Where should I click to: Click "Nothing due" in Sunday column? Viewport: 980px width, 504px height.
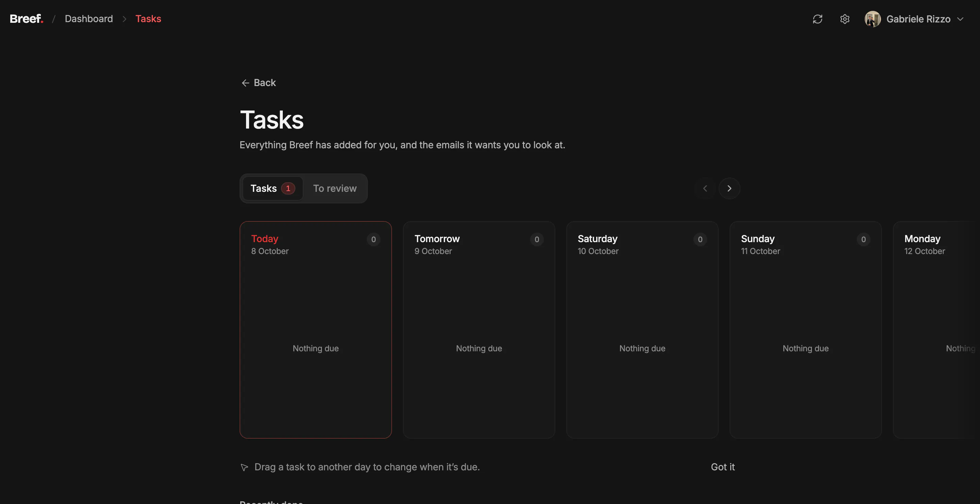(x=805, y=348)
